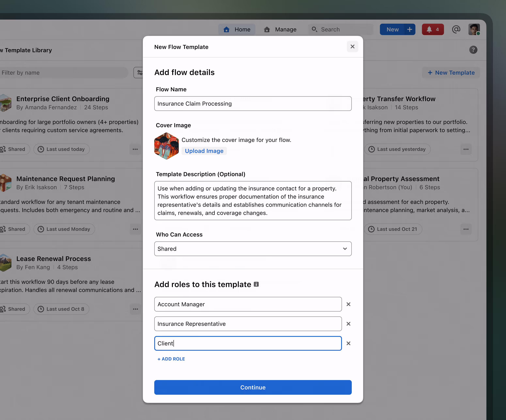Click the + New Template button
Image resolution: width=506 pixels, height=420 pixels.
click(451, 72)
